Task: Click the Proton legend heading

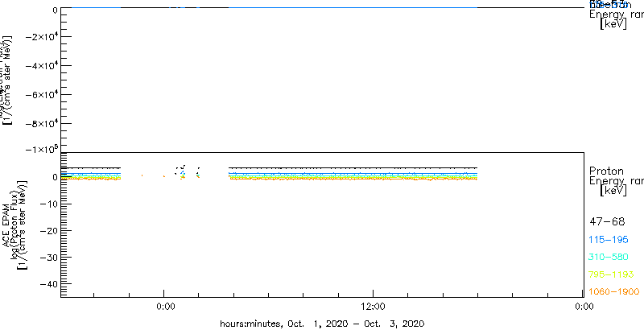Action: [x=606, y=171]
